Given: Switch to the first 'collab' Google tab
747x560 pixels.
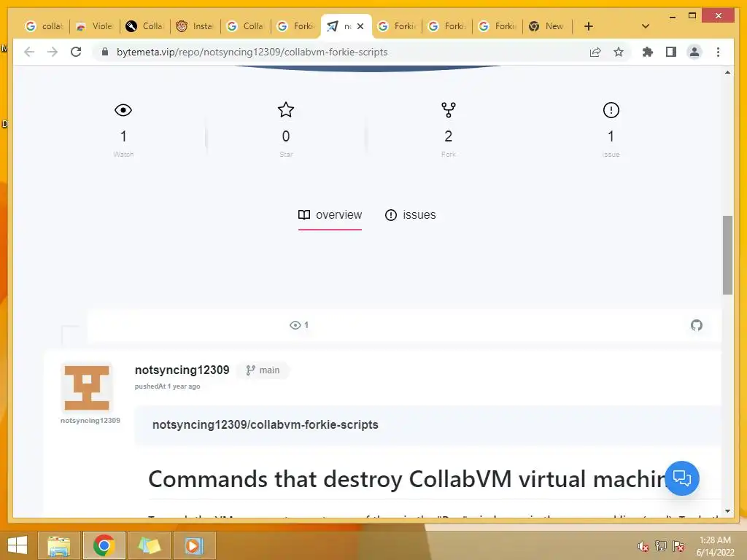Looking at the screenshot, I should (x=44, y=26).
